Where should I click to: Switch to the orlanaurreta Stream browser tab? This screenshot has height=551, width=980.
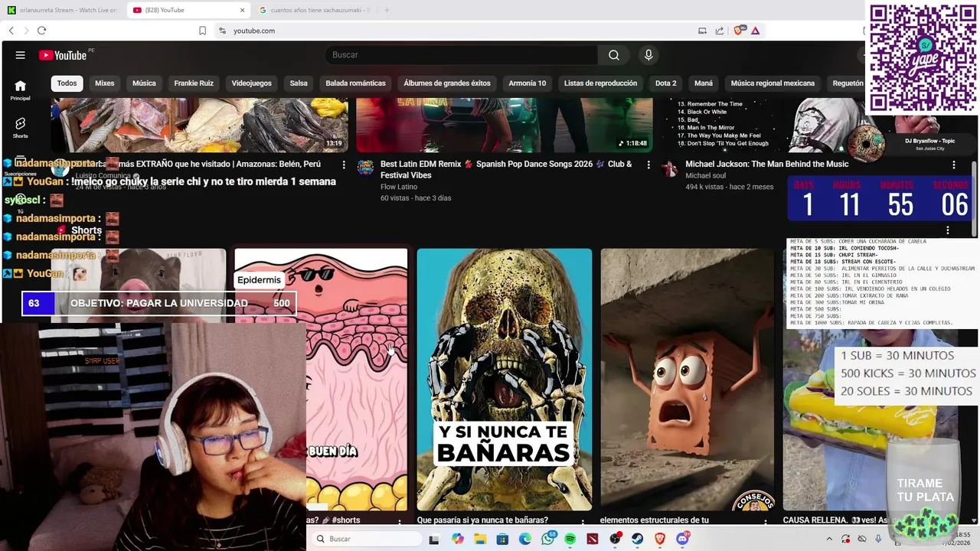click(63, 10)
